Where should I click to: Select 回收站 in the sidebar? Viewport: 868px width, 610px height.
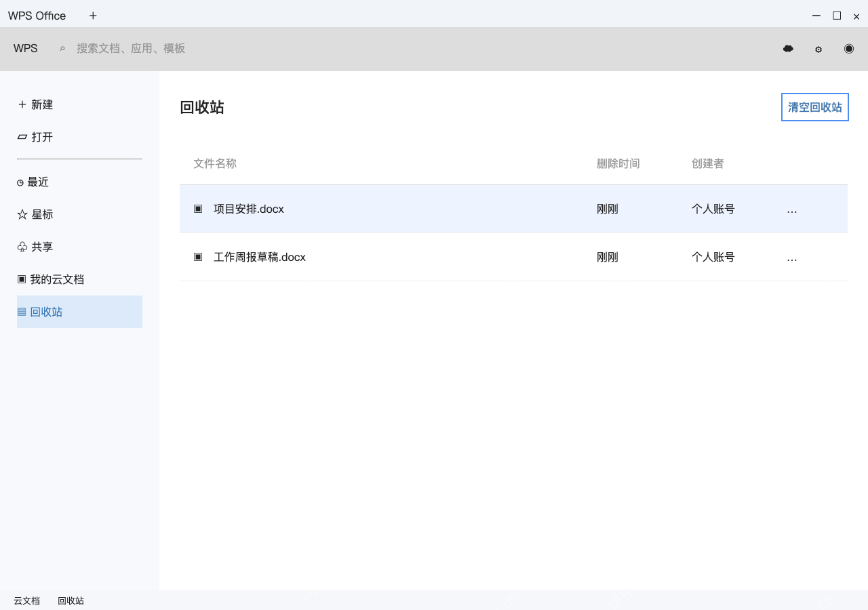[x=79, y=312]
